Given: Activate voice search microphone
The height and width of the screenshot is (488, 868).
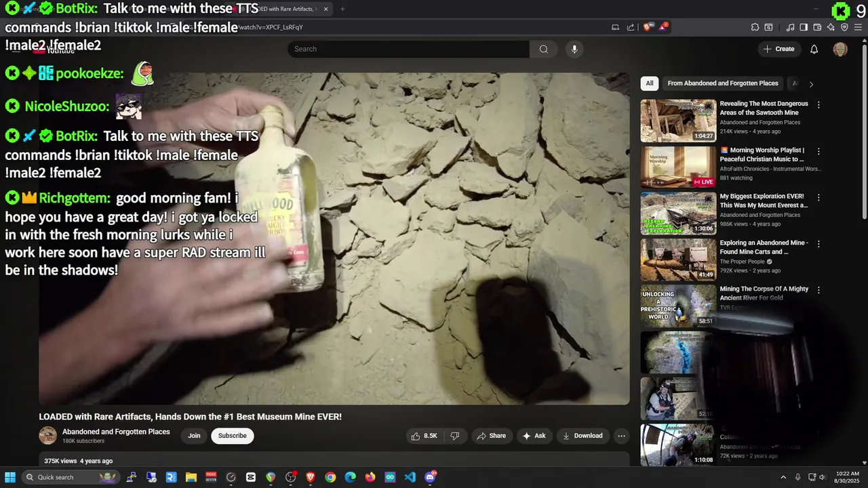Looking at the screenshot, I should click(x=574, y=49).
